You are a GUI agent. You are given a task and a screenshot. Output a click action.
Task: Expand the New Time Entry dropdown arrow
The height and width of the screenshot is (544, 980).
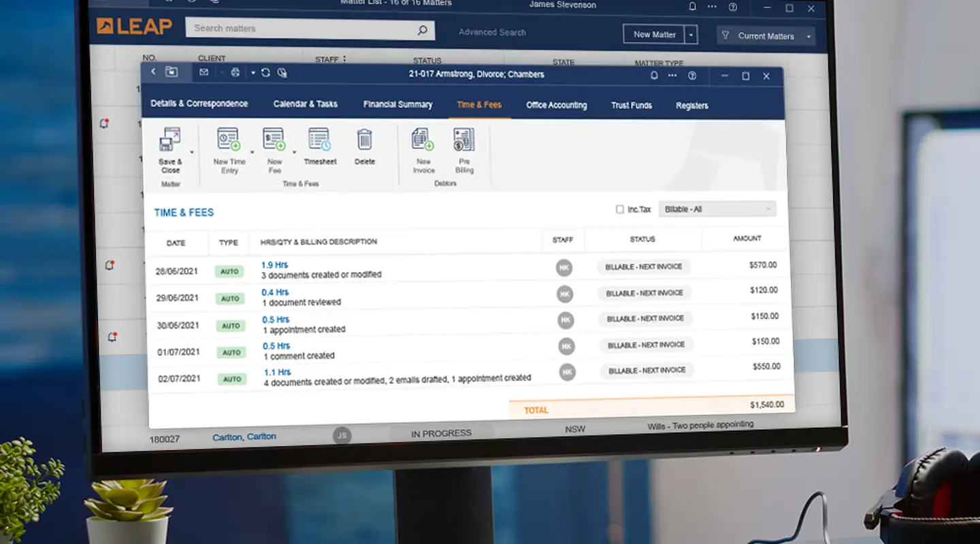[252, 152]
